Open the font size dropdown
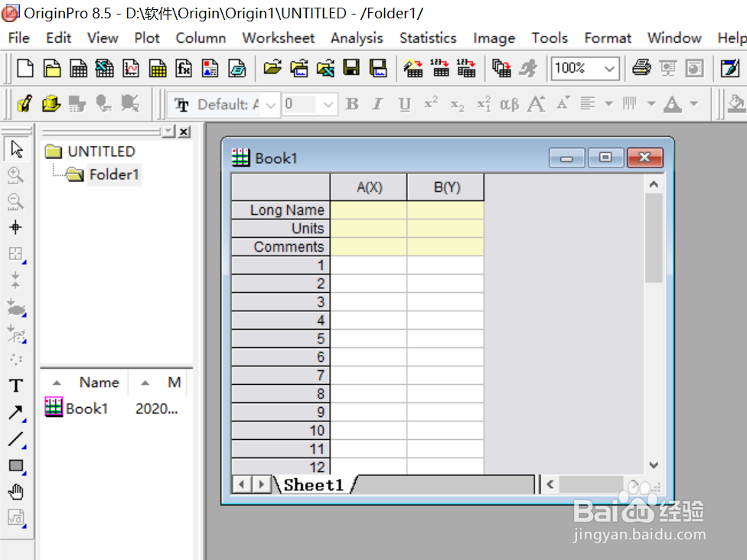 [x=328, y=104]
